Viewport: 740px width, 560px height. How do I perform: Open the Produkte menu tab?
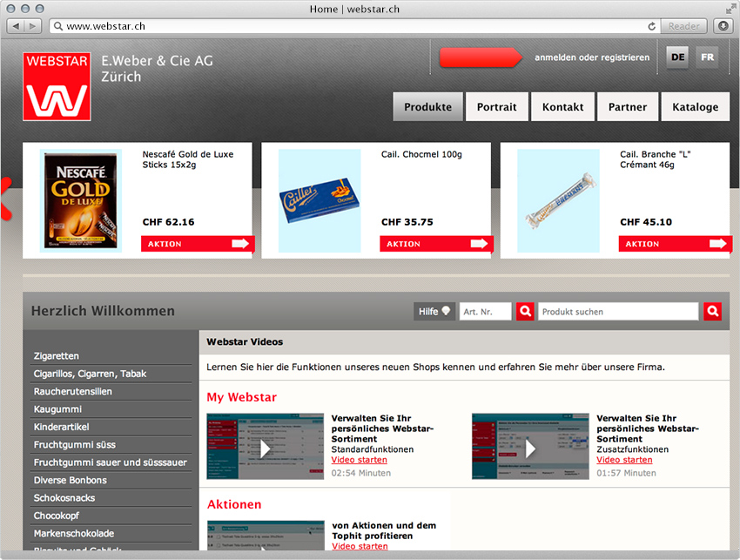coord(427,107)
